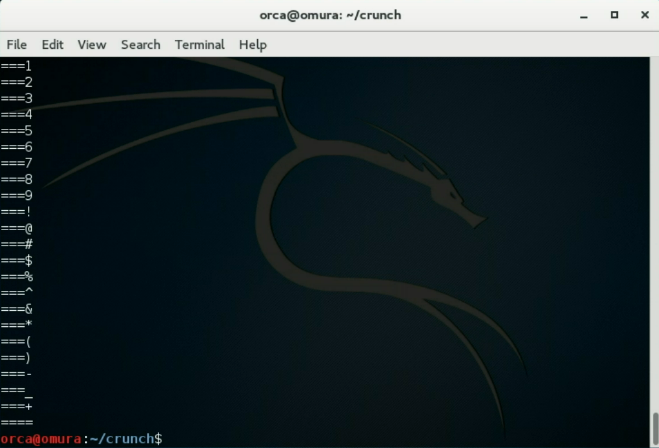
Task: Click the output line ===!
Action: pos(16,212)
